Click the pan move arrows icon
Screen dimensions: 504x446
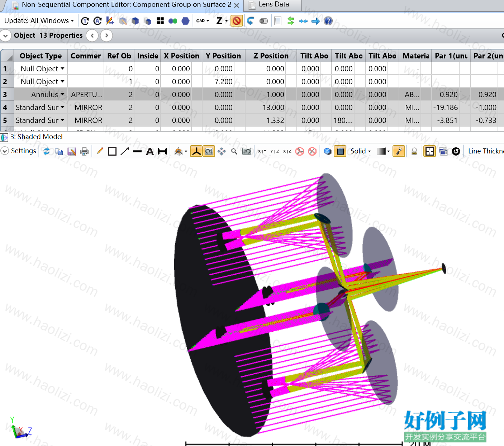[x=222, y=151]
